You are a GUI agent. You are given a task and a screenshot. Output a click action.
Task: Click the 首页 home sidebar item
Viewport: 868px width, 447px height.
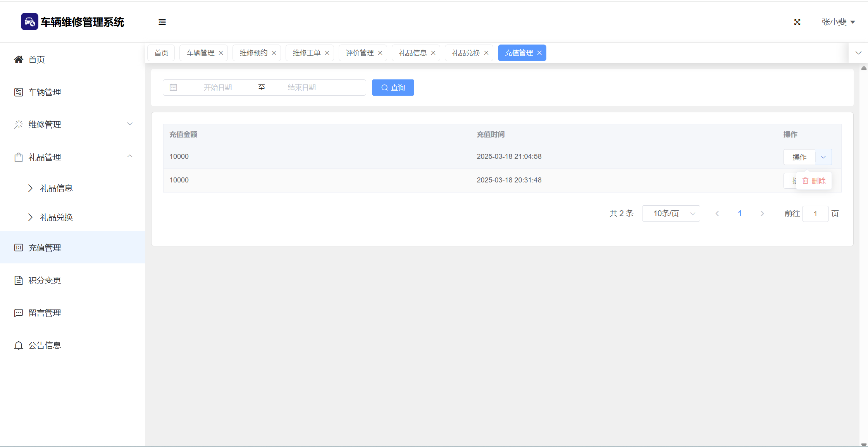[x=36, y=60]
